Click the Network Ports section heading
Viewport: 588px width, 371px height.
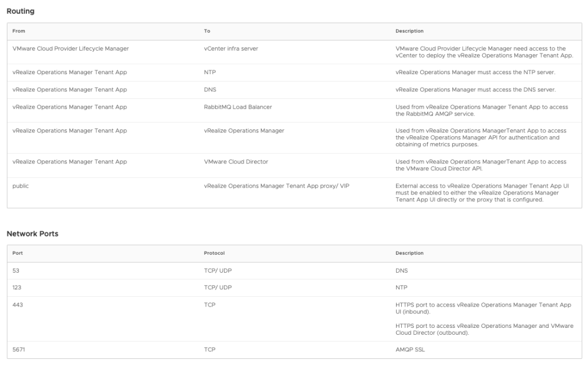(32, 234)
